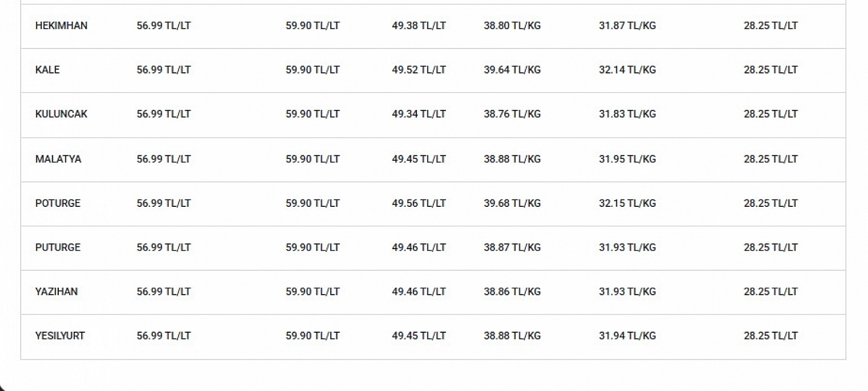This screenshot has height=391, width=868.
Task: Select the 38.87 TL/KG price cell
Action: pos(512,248)
